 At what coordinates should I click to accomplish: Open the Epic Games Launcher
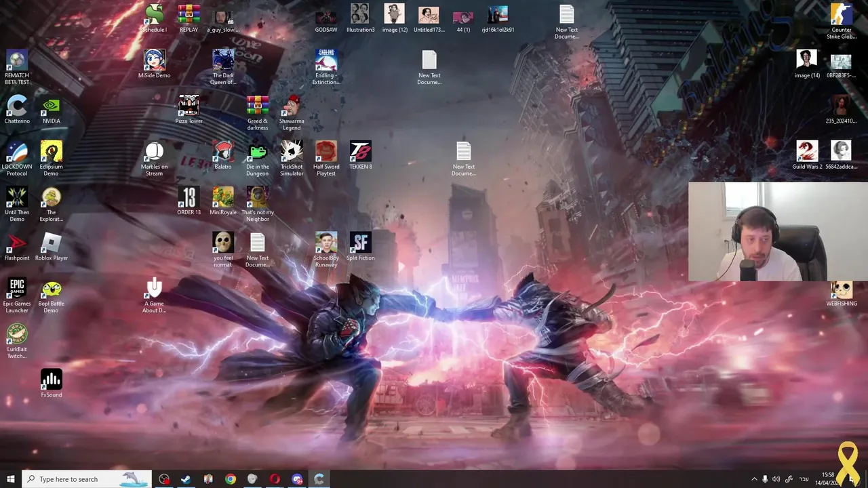click(x=17, y=294)
